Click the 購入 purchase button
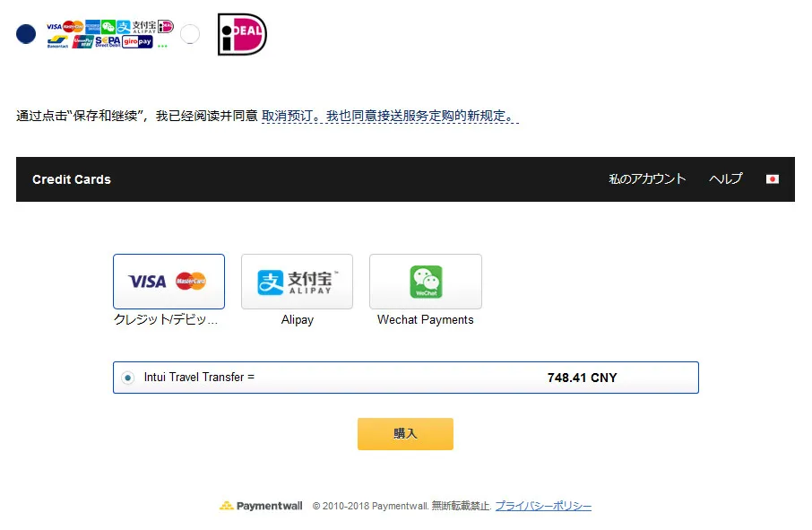This screenshot has height=530, width=812. (x=405, y=433)
